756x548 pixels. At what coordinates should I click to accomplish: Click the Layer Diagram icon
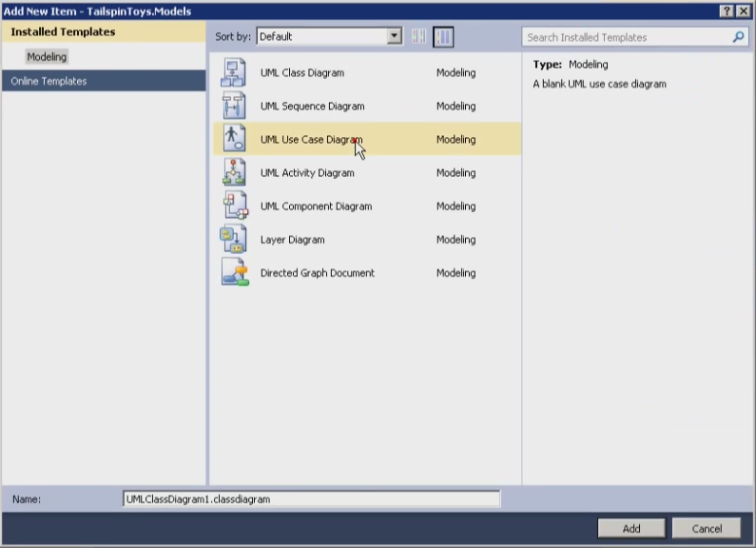pyautogui.click(x=234, y=240)
